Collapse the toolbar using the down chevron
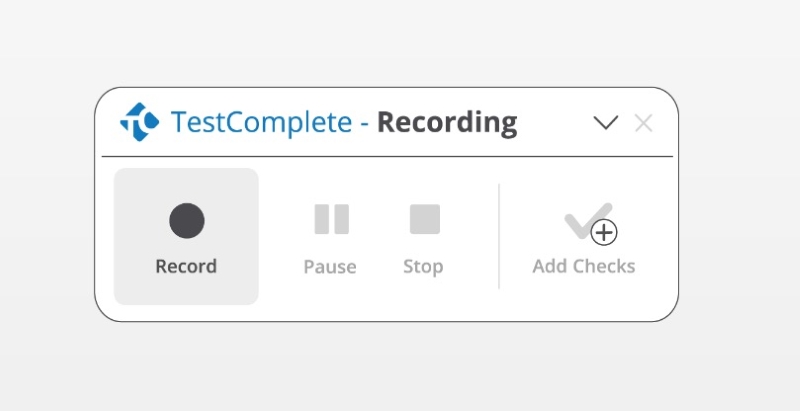Viewport: 800px width, 411px height. (x=606, y=123)
